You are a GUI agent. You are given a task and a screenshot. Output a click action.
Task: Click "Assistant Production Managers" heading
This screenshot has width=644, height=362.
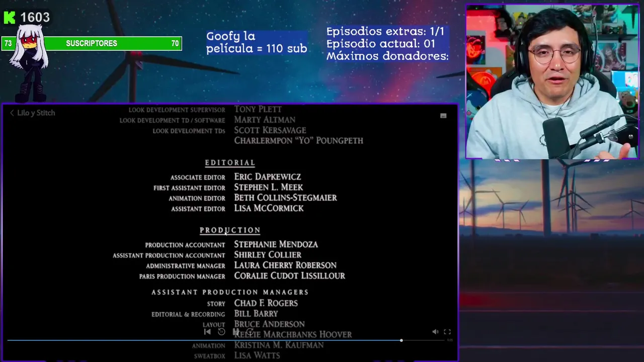(230, 292)
